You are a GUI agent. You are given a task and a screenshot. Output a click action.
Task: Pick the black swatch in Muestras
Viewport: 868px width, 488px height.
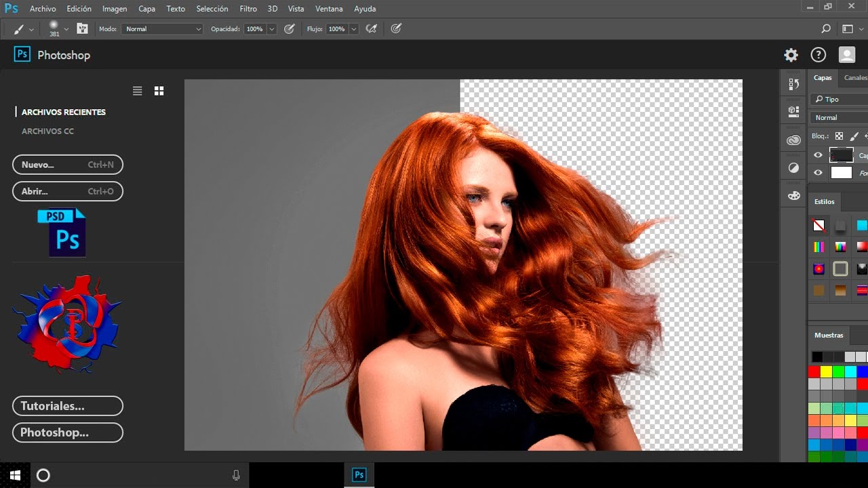click(x=817, y=357)
